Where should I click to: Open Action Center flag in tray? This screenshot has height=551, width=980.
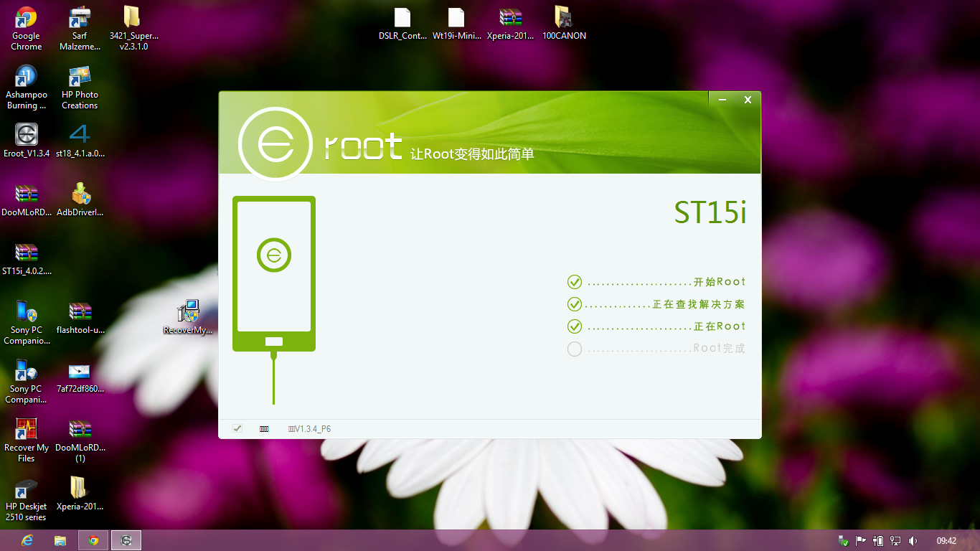coord(861,540)
